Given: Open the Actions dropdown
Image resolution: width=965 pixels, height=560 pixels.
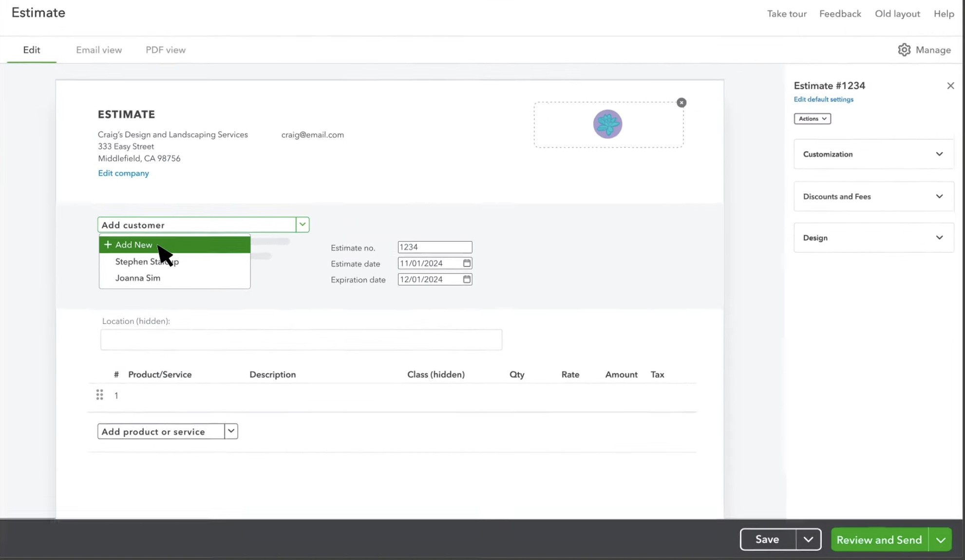Looking at the screenshot, I should 812,119.
